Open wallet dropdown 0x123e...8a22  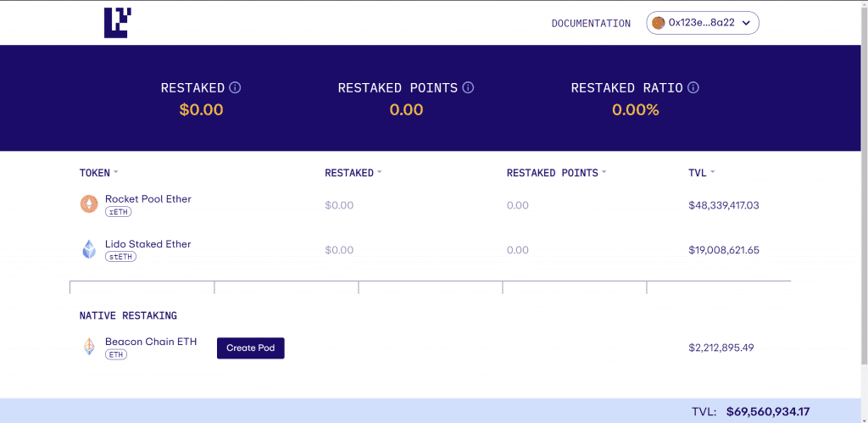click(703, 23)
